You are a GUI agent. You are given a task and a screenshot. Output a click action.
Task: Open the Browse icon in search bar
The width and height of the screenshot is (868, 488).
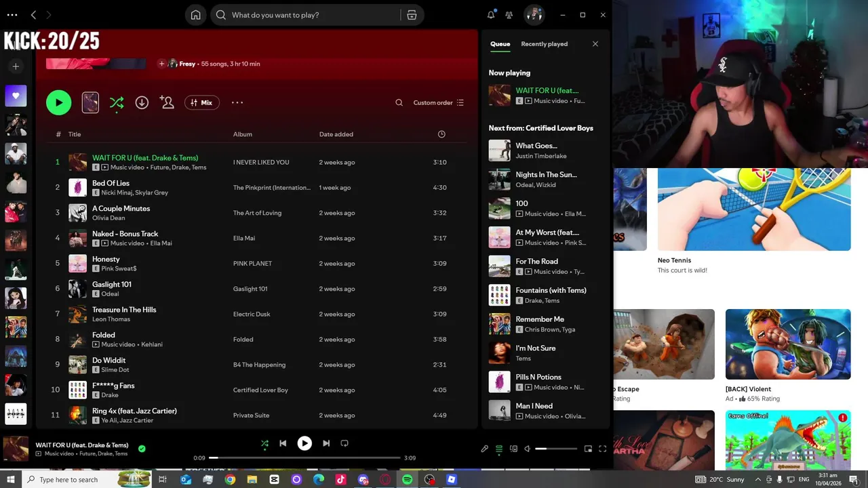(x=412, y=15)
